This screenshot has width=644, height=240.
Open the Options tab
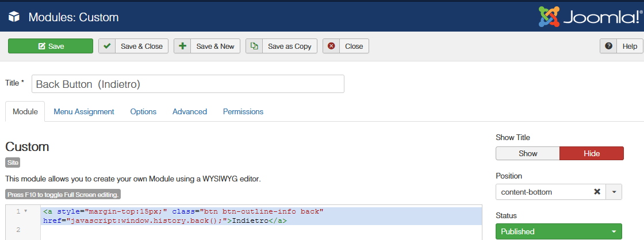point(143,112)
